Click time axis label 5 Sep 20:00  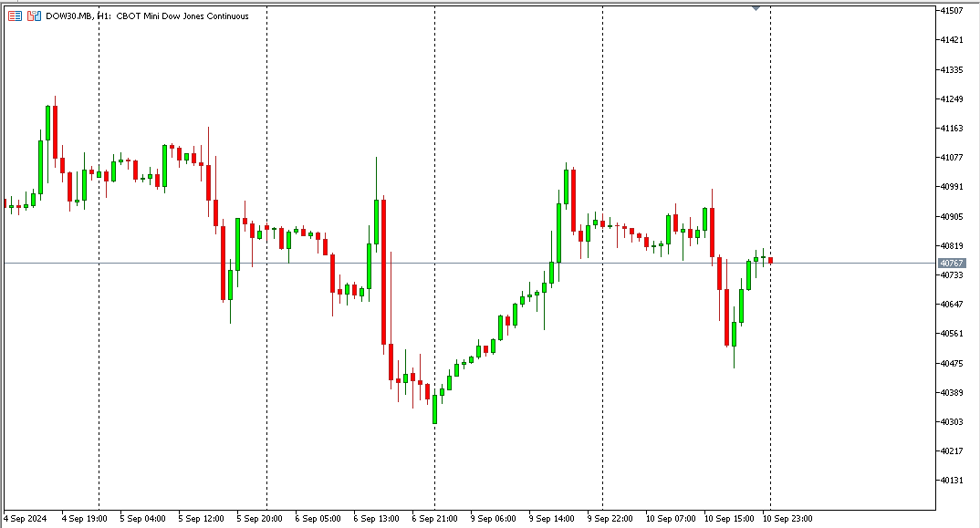(x=259, y=519)
